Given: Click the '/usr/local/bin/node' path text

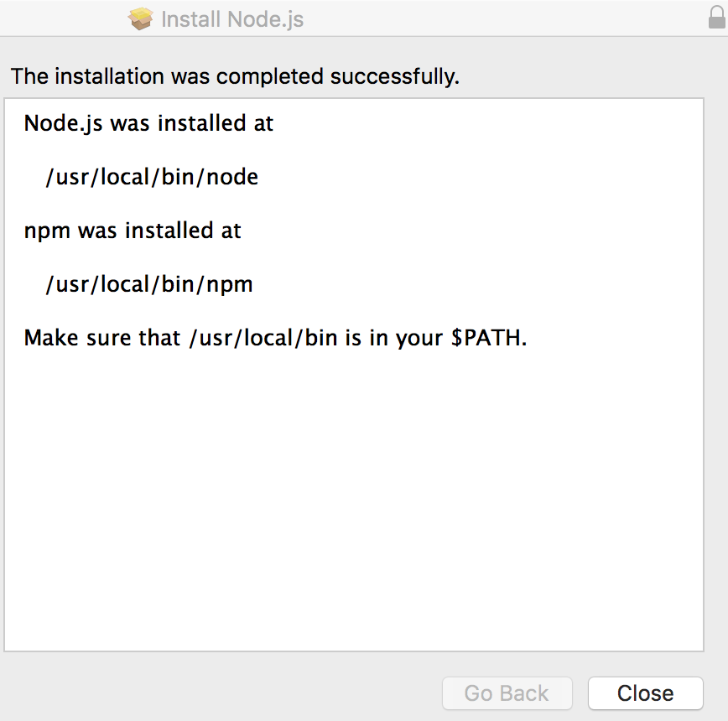Looking at the screenshot, I should [152, 177].
